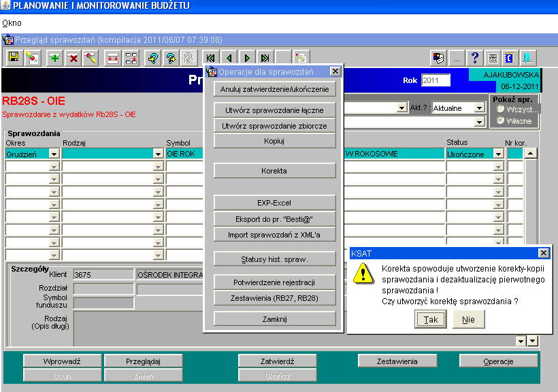Viewport: 558px width, 392px height.
Task: Click the Korekta button
Action: pos(274,171)
